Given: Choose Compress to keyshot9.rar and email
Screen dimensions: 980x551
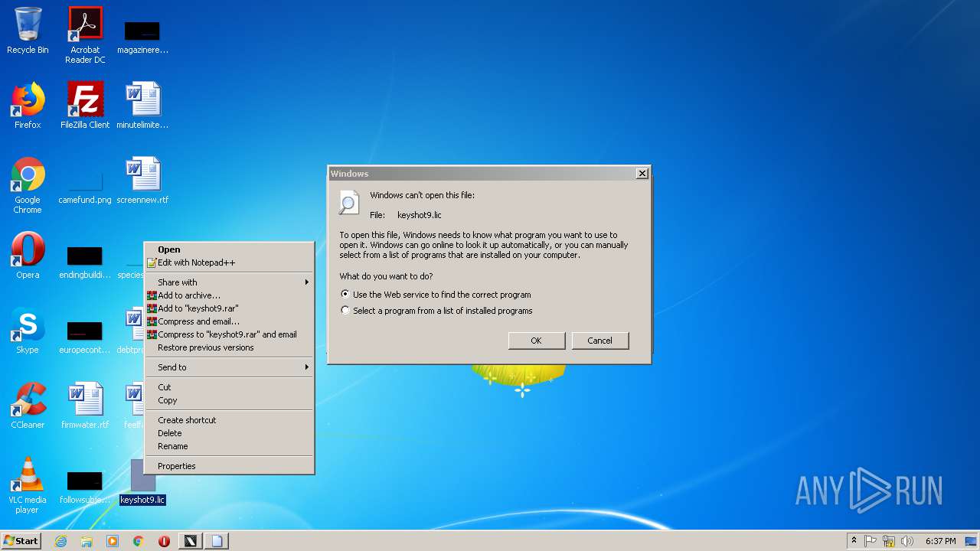Looking at the screenshot, I should (229, 334).
